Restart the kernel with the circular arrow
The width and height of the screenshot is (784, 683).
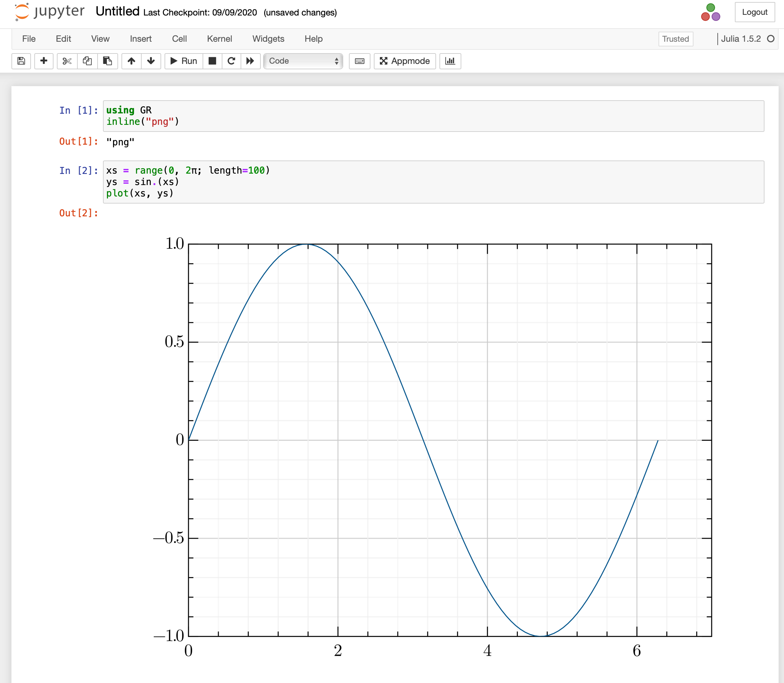tap(231, 61)
